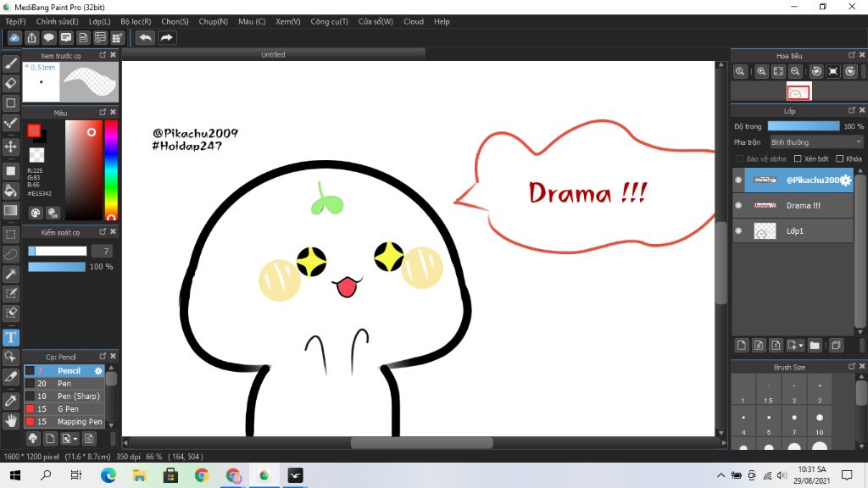Toggle color box of G Pen brush

point(30,409)
